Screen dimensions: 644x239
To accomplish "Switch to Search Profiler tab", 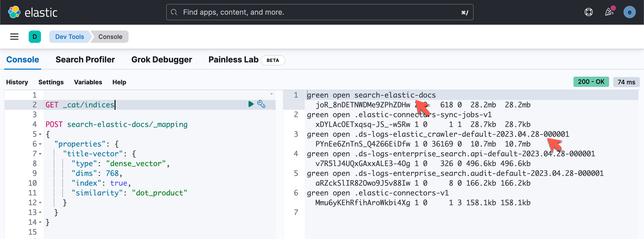I will [85, 59].
